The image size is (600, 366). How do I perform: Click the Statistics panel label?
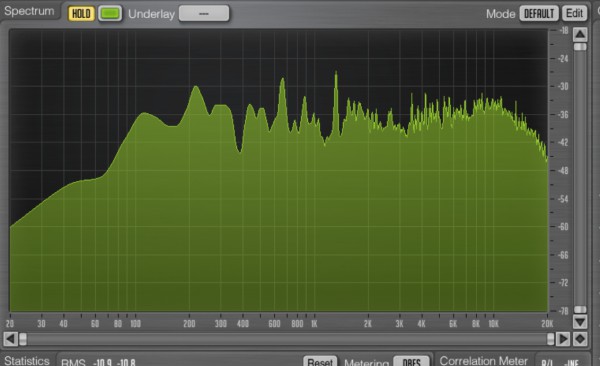(27, 361)
